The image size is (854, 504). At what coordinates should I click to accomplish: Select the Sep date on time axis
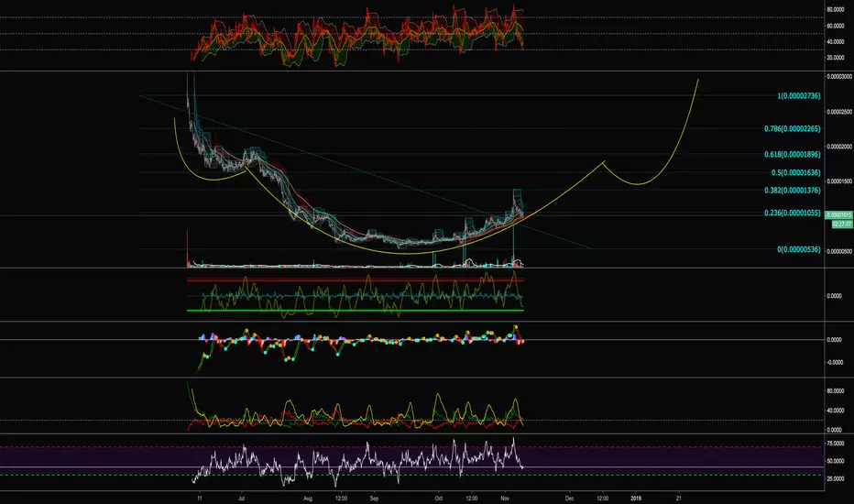(374, 498)
